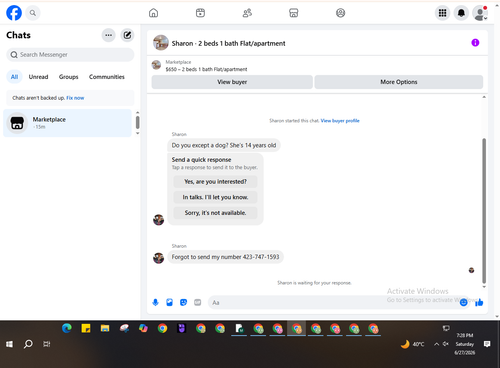Open the Marketplace storefront icon in top bar
Viewport: 500px width, 368px height.
pos(294,13)
